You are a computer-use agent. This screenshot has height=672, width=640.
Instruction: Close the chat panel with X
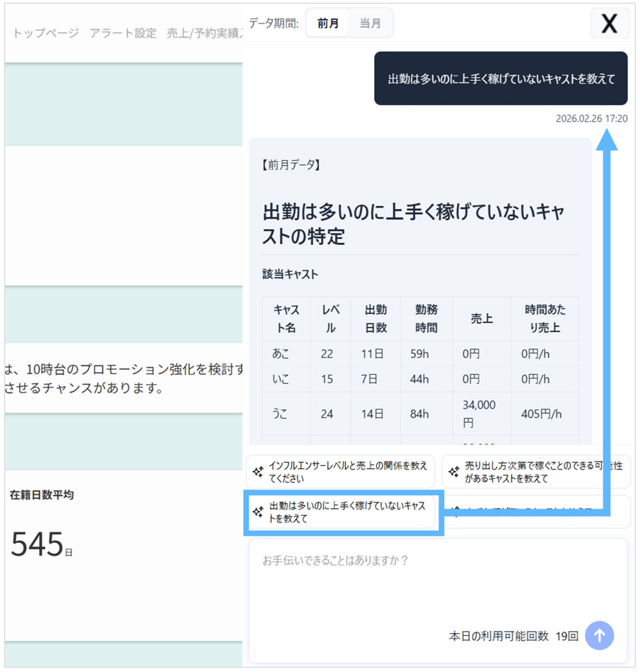[x=609, y=23]
